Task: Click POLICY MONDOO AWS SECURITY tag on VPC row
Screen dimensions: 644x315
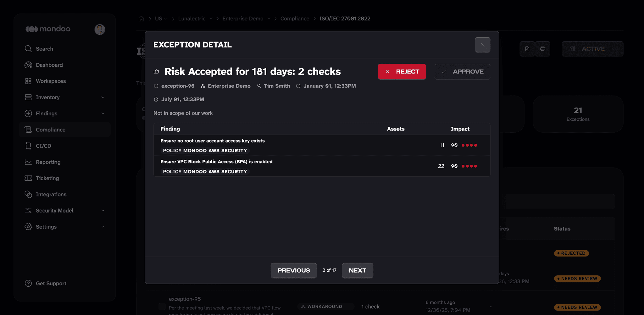Action: point(205,172)
